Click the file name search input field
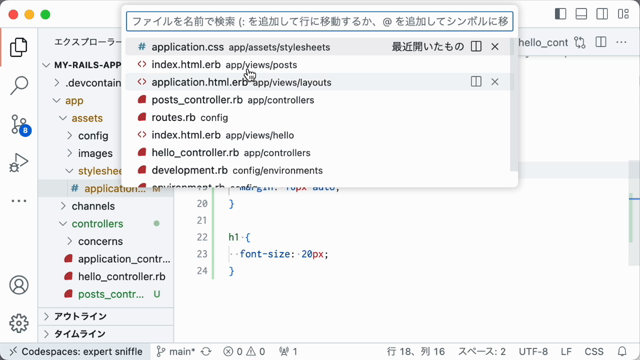Image resolution: width=640 pixels, height=360 pixels. 320,21
